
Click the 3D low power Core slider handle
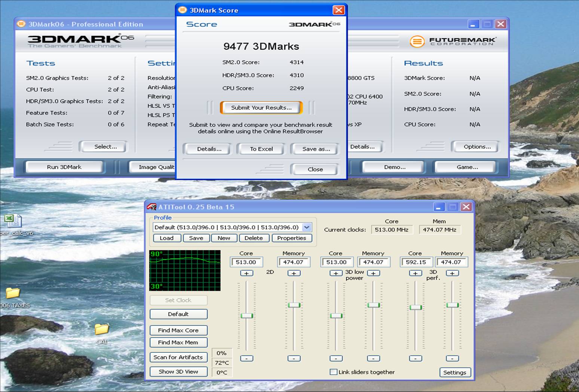336,316
